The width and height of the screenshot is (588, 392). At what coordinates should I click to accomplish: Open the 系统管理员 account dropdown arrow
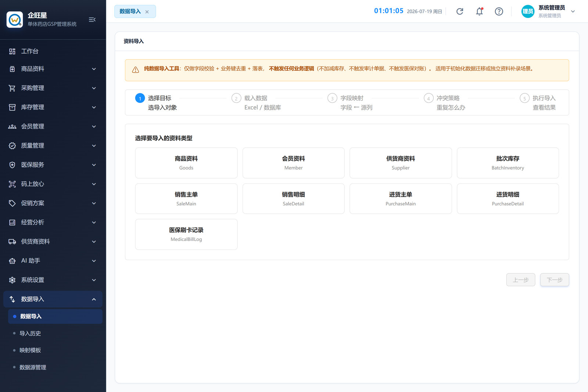coord(573,11)
